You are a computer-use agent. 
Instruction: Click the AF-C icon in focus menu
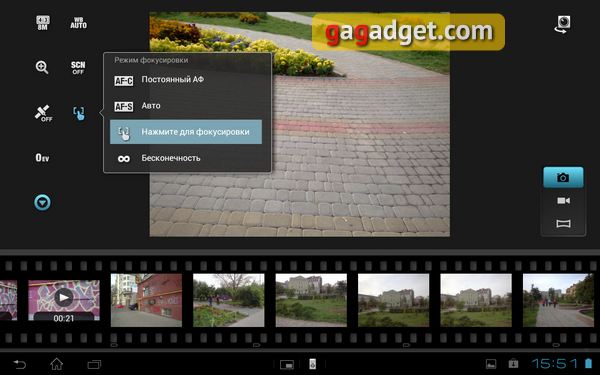tap(124, 81)
